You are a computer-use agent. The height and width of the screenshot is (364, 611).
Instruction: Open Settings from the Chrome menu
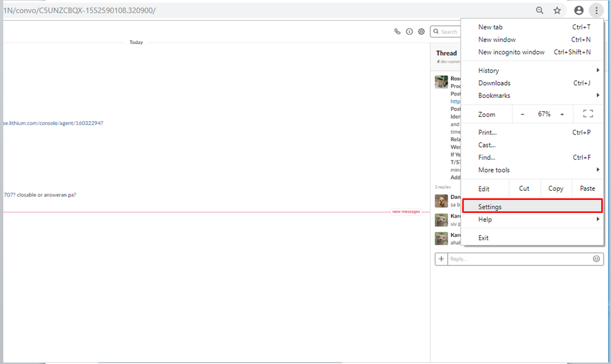(x=533, y=207)
